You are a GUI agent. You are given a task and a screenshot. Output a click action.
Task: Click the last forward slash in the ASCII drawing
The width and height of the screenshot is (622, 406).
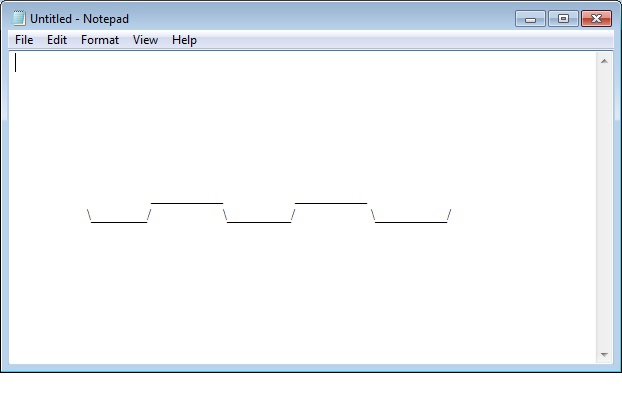tap(449, 215)
